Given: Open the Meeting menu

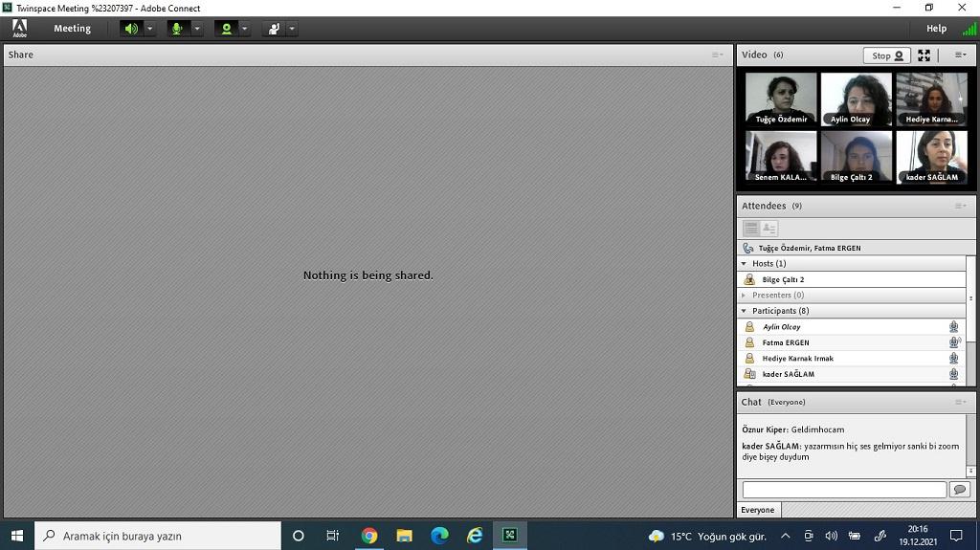Looking at the screenshot, I should pos(72,29).
